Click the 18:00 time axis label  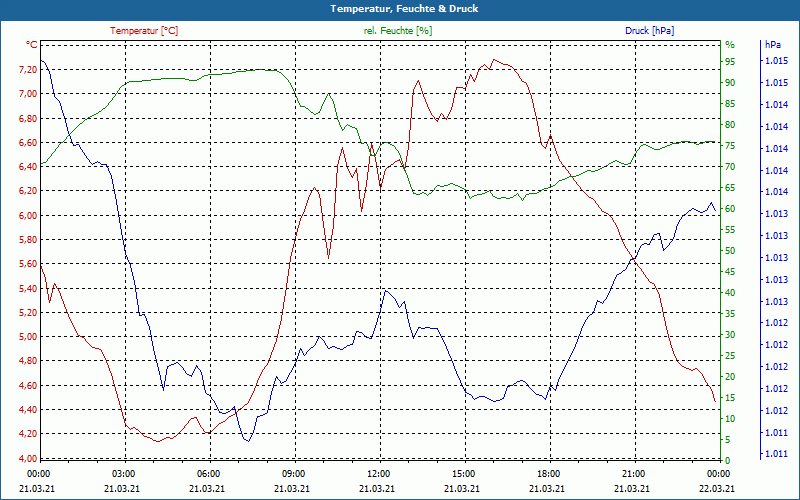[x=548, y=473]
